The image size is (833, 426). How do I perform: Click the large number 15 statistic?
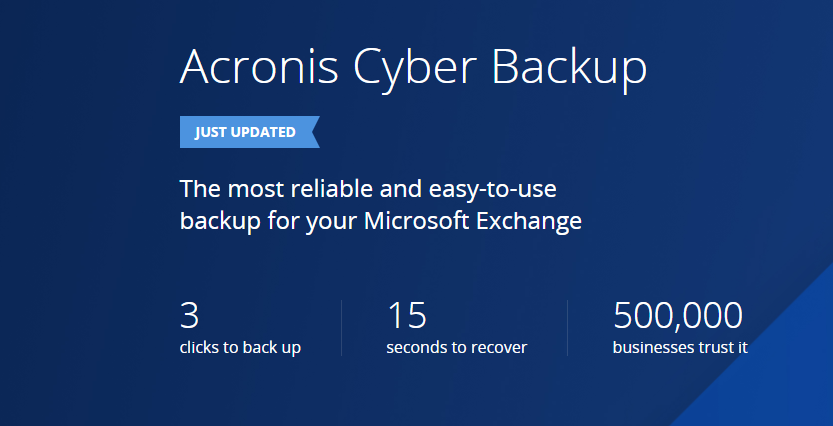click(x=407, y=316)
